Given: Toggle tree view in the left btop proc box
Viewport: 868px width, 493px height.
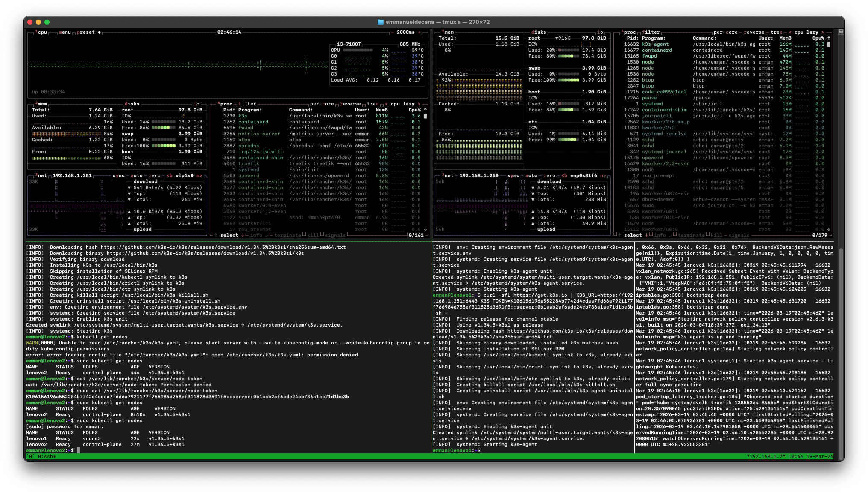Looking at the screenshot, I should tap(372, 104).
